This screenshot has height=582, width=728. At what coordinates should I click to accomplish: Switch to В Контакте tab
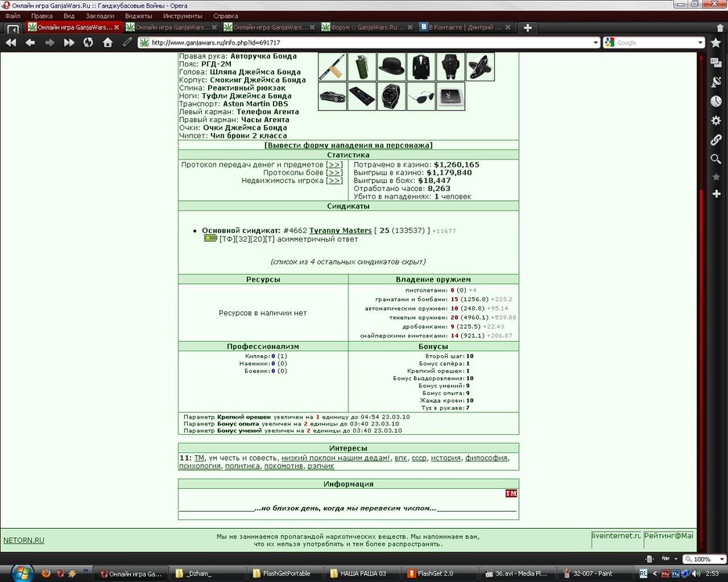(x=465, y=28)
